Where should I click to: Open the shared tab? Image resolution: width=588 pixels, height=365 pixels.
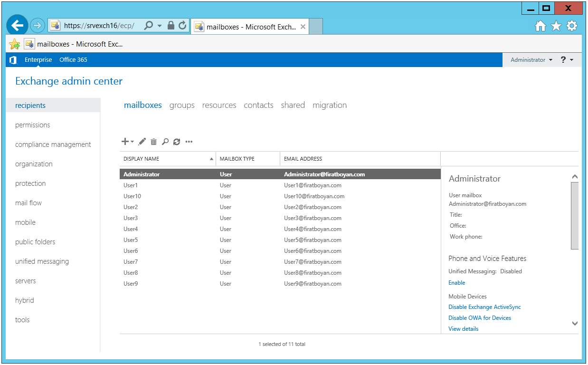(293, 105)
